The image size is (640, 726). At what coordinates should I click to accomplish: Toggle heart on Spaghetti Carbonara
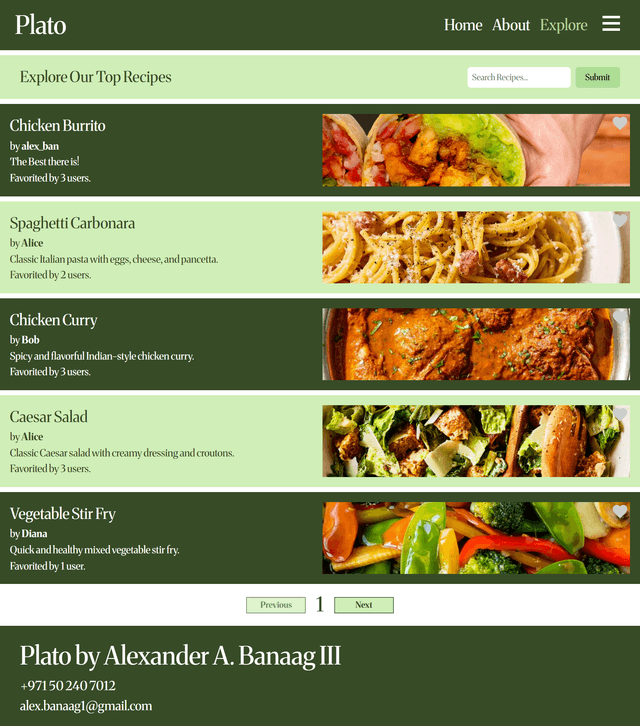tap(620, 220)
